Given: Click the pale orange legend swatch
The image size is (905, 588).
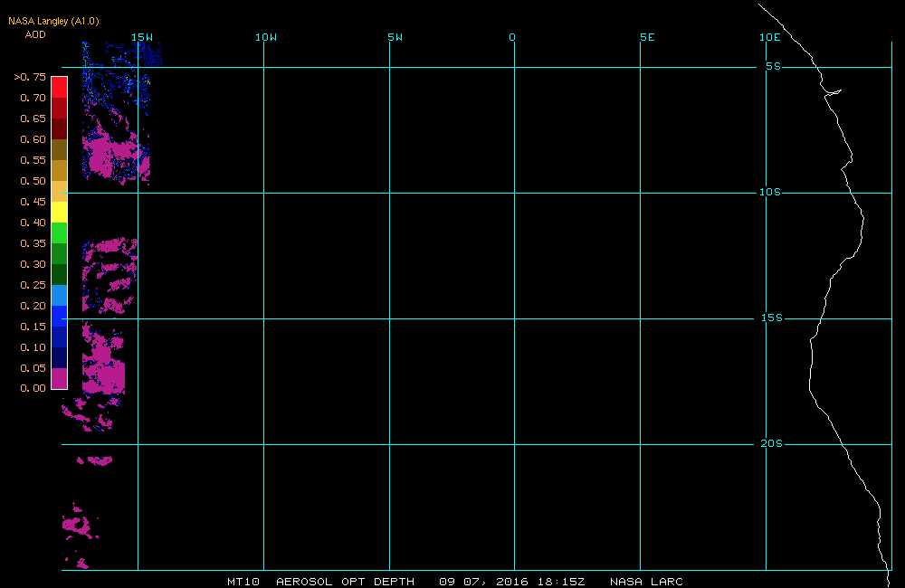Looking at the screenshot, I should pos(60,191).
